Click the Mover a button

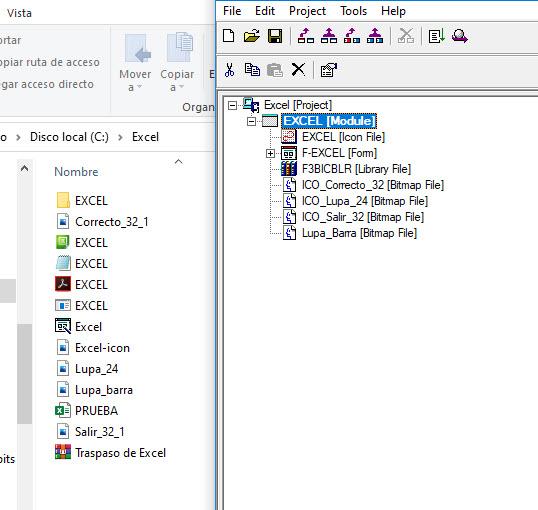(x=135, y=62)
